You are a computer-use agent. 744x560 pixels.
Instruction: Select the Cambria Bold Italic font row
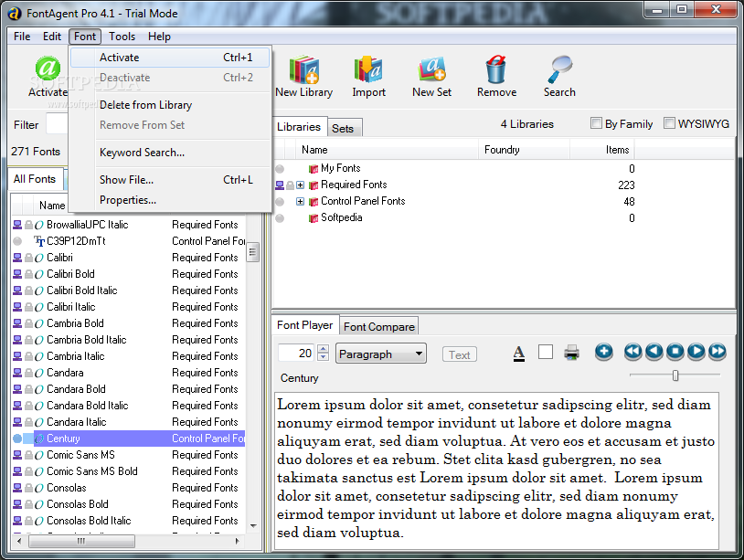(x=128, y=340)
